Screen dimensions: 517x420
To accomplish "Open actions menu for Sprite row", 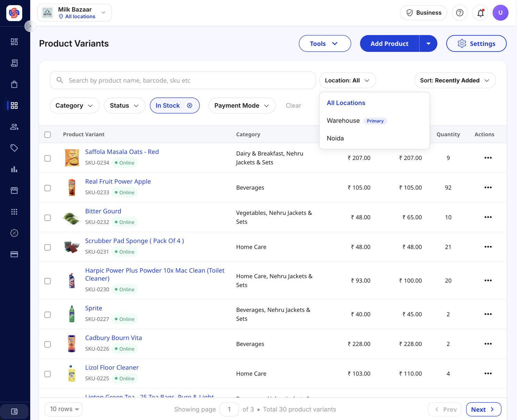I will tap(488, 314).
